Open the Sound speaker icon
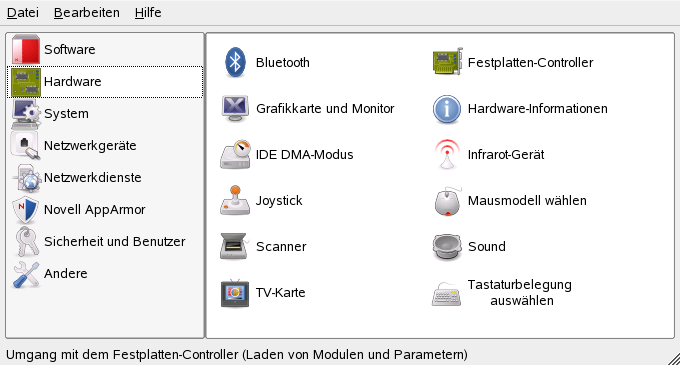The image size is (680, 365). (447, 247)
